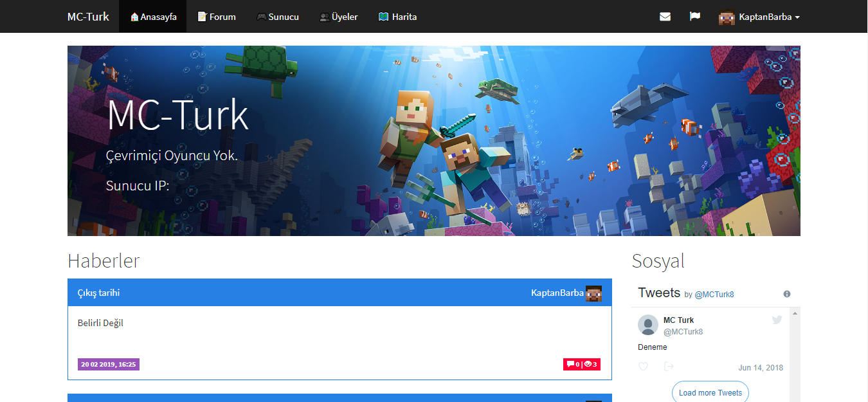The image size is (868, 402).
Task: Load more Tweets
Action: click(710, 392)
